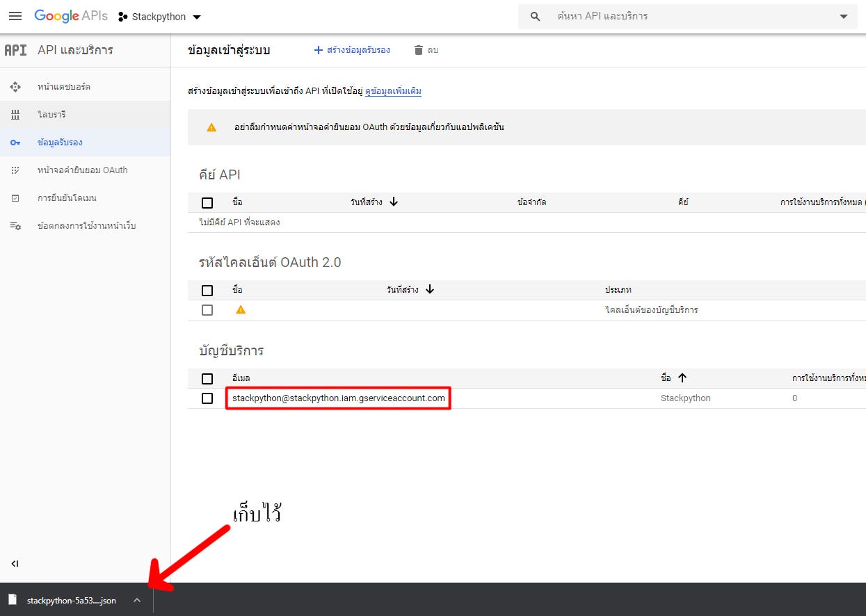Open the Stackpython project selector dropdown
The height and width of the screenshot is (616, 866).
[159, 17]
